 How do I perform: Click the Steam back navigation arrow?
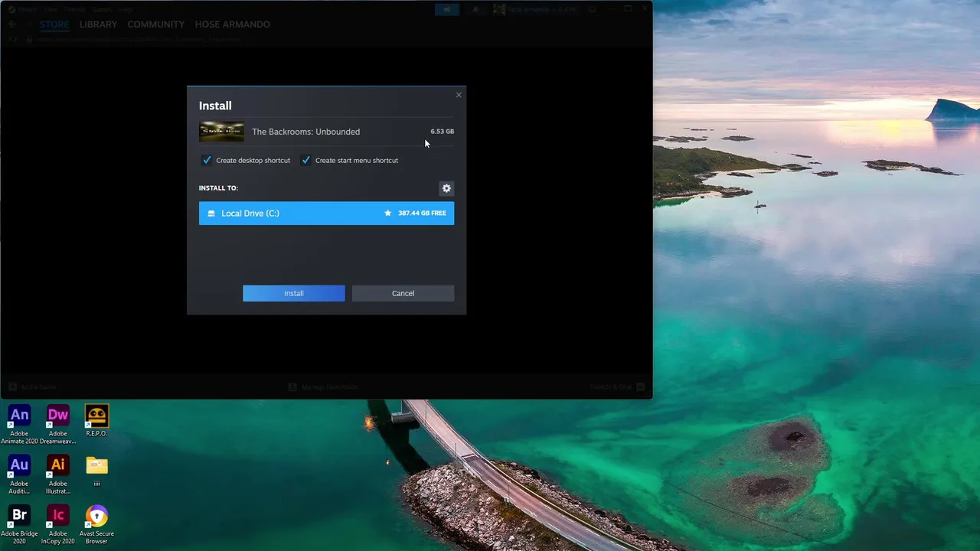coord(12,24)
